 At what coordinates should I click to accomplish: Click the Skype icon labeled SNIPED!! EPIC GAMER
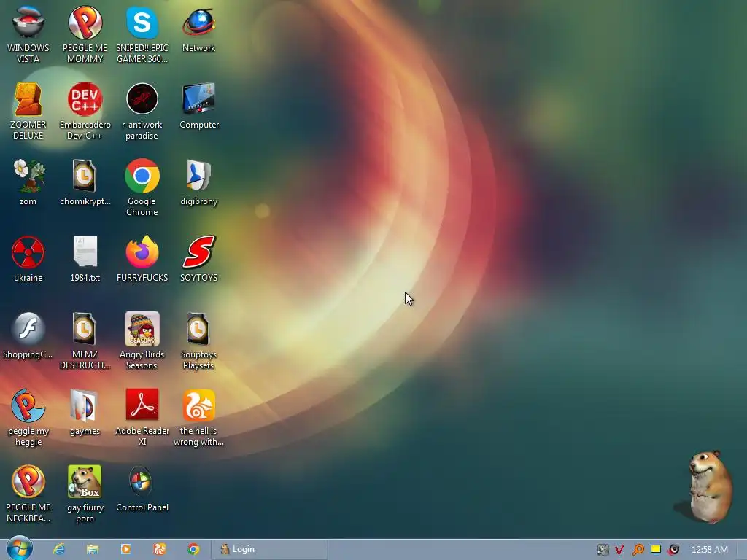[x=142, y=35]
